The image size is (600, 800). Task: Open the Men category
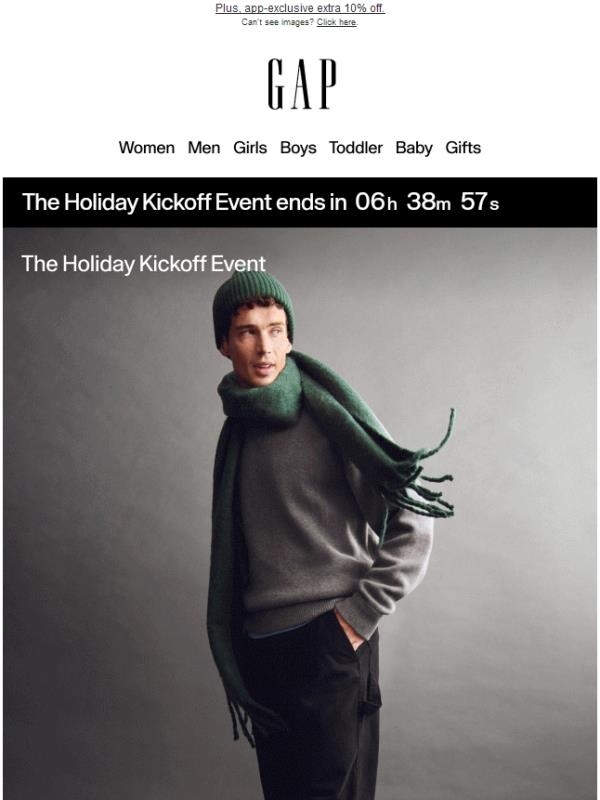[204, 148]
